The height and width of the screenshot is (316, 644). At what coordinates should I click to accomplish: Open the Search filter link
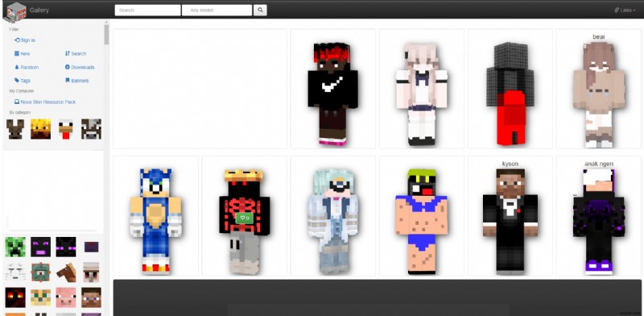click(76, 54)
